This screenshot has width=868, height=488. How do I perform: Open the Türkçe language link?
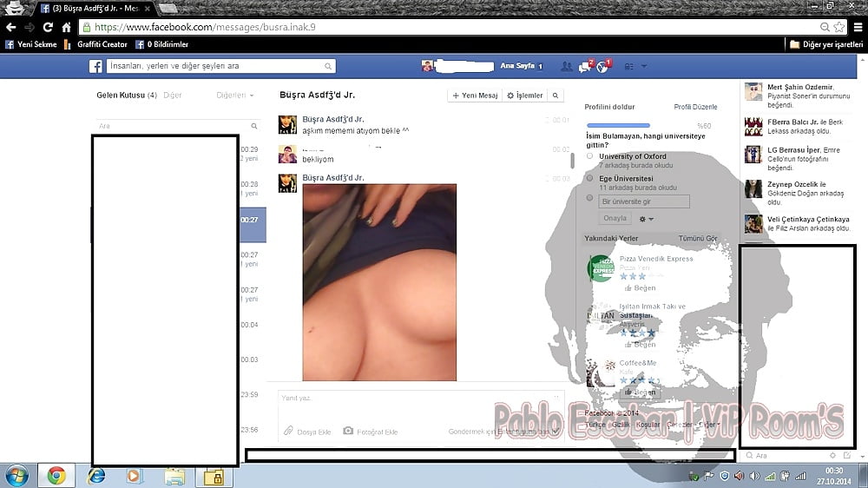click(x=595, y=425)
